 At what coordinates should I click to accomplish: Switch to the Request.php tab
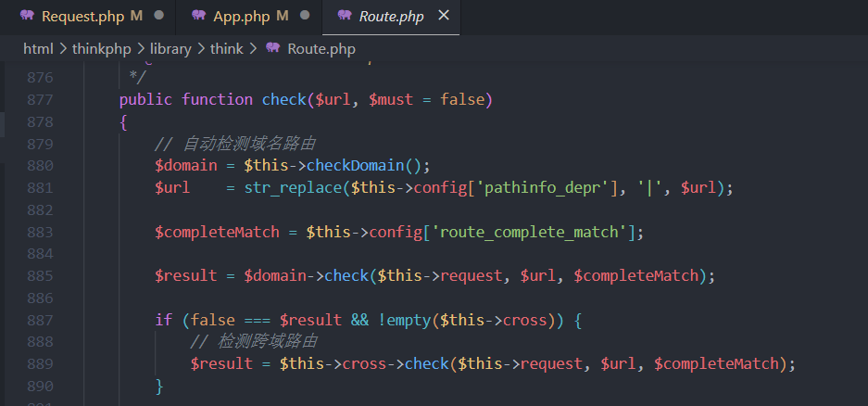tap(82, 16)
